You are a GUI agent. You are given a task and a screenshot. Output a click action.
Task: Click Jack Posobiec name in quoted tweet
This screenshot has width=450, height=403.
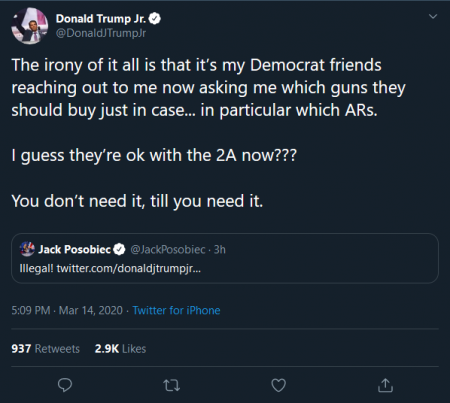click(x=74, y=249)
